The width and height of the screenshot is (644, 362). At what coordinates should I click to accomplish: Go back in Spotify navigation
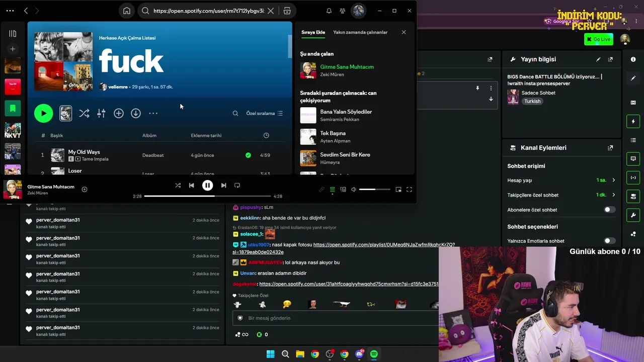pyautogui.click(x=26, y=11)
